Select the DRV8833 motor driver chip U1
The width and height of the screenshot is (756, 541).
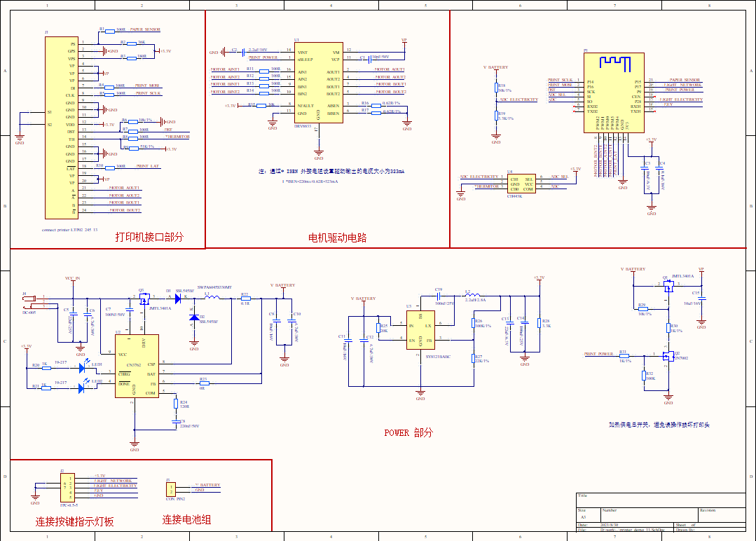pyautogui.click(x=319, y=83)
